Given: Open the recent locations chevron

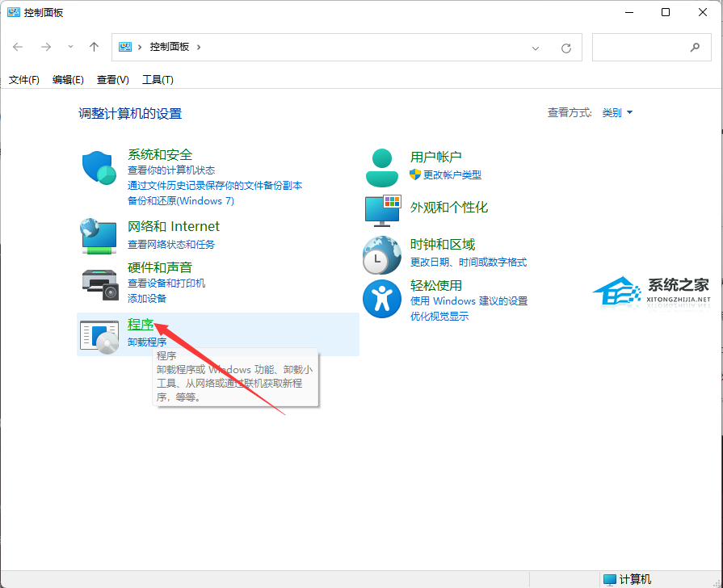Looking at the screenshot, I should tap(70, 47).
